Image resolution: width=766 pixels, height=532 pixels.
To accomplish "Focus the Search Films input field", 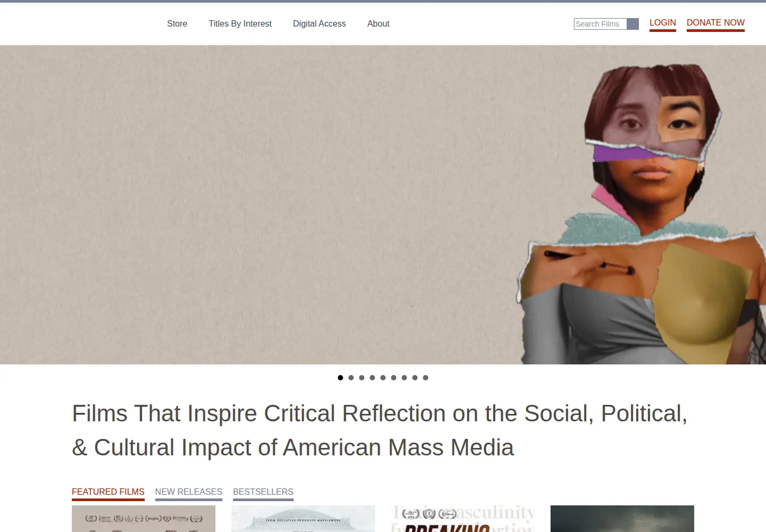I will [x=600, y=24].
